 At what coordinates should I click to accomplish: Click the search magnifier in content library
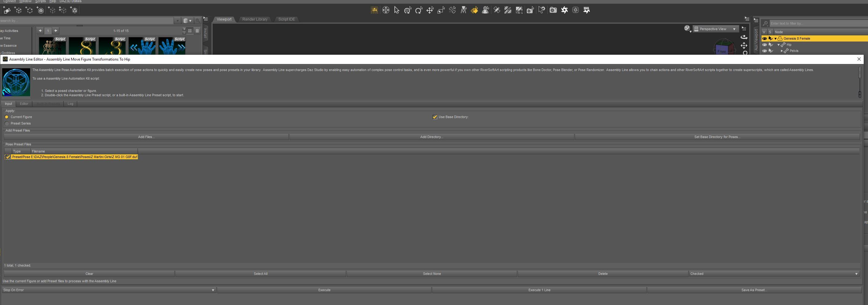coord(198,21)
